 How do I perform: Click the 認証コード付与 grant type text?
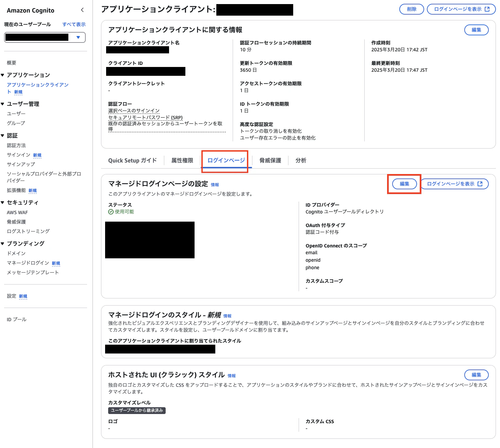(322, 232)
